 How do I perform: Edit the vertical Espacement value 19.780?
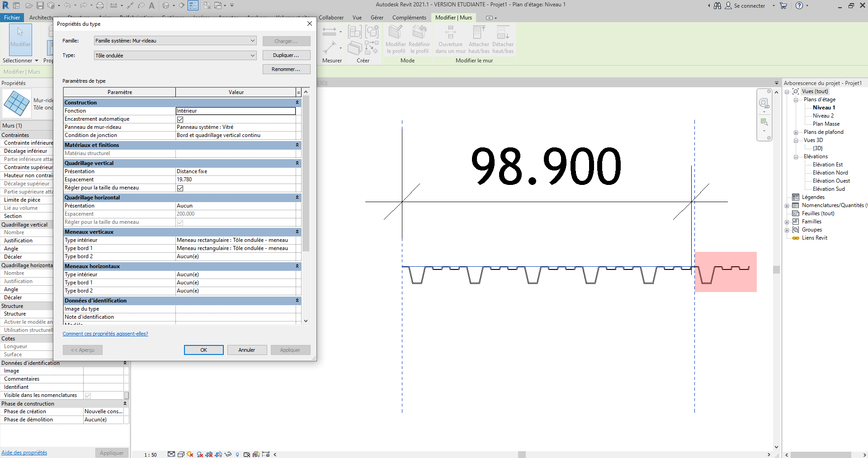(x=236, y=179)
